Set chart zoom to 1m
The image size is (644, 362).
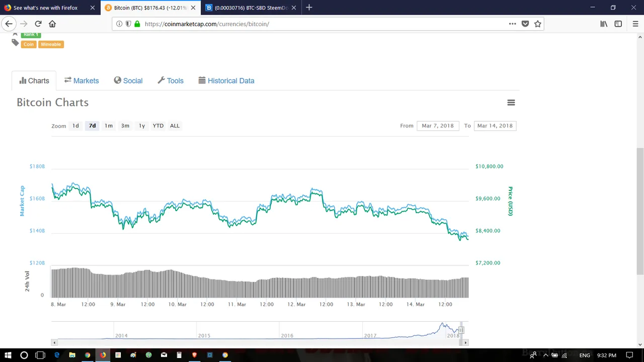point(109,126)
